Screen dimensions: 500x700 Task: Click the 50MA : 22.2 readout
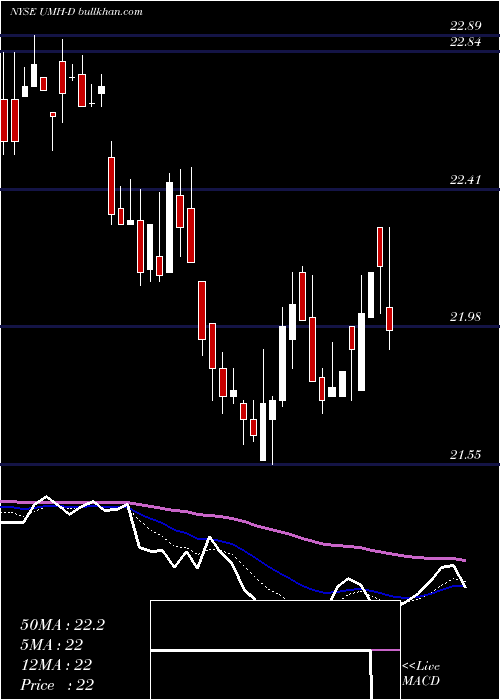pyautogui.click(x=62, y=625)
